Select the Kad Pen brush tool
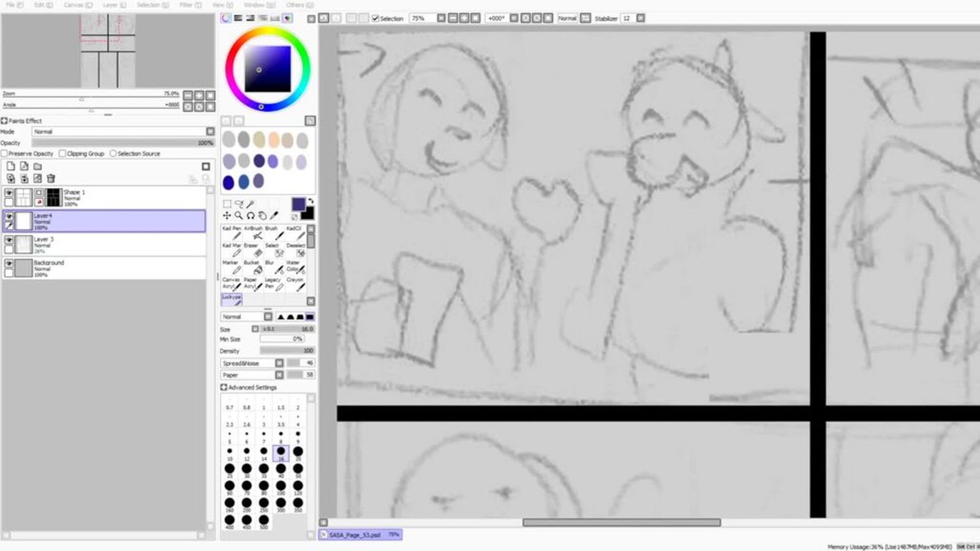This screenshot has height=551, width=980. pos(232,232)
